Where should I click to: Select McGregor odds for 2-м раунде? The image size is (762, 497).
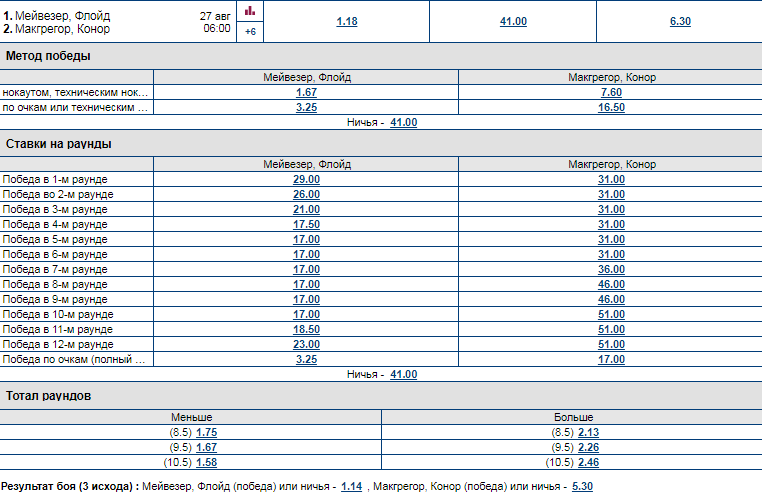(x=611, y=194)
